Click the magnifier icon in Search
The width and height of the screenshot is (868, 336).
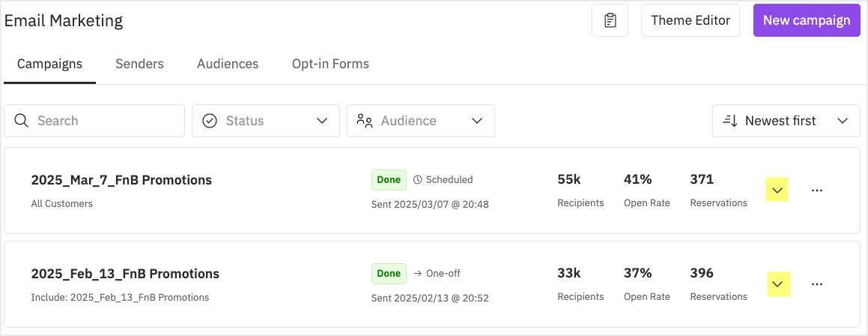pyautogui.click(x=22, y=120)
